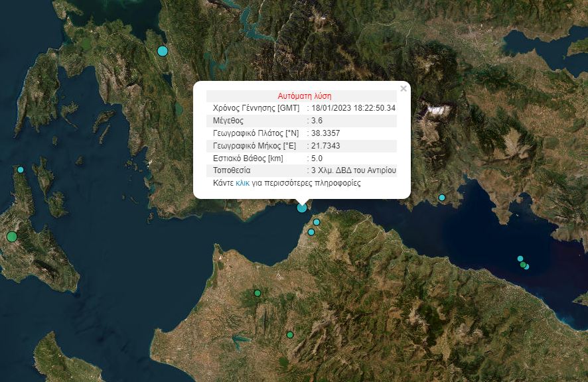
Task: Click the lower teal marker near Patras coastline
Action: 312,232
